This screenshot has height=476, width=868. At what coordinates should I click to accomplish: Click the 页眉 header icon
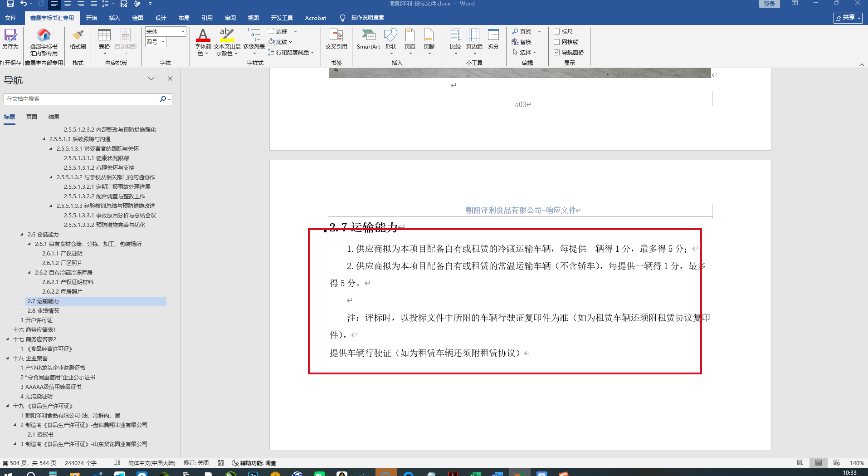coord(410,41)
